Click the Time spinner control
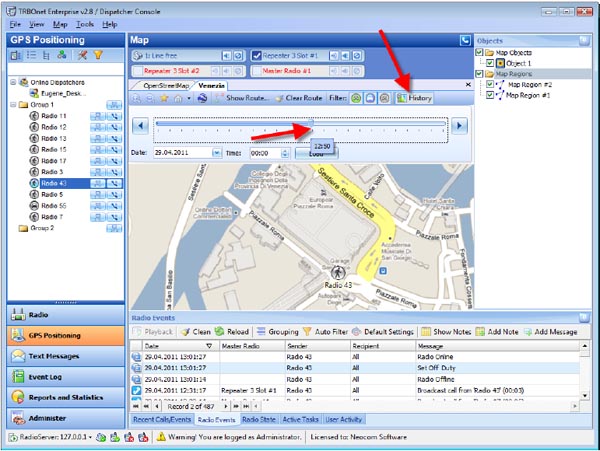This screenshot has height=451, width=600. point(284,153)
